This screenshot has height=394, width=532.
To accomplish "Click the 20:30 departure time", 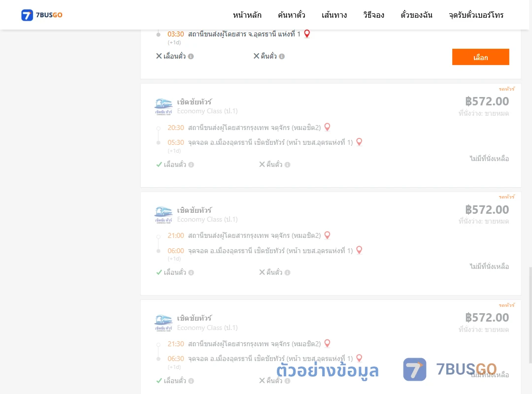I will point(176,128).
